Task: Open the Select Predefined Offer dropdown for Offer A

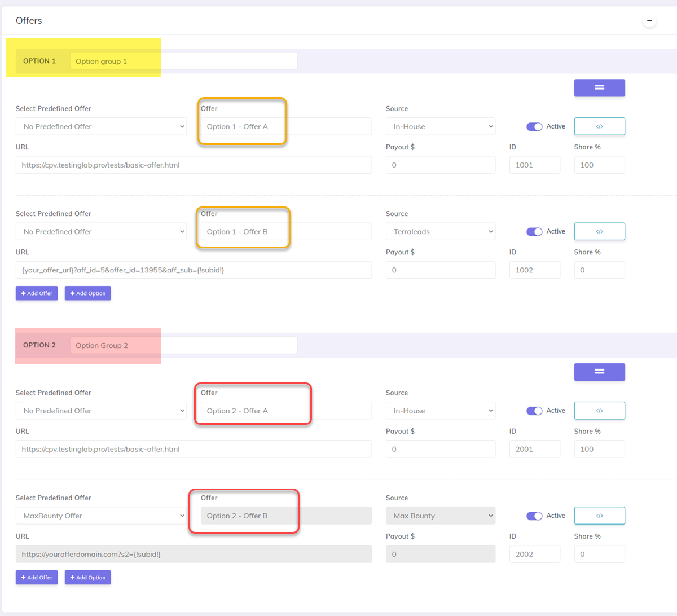Action: pyautogui.click(x=102, y=126)
